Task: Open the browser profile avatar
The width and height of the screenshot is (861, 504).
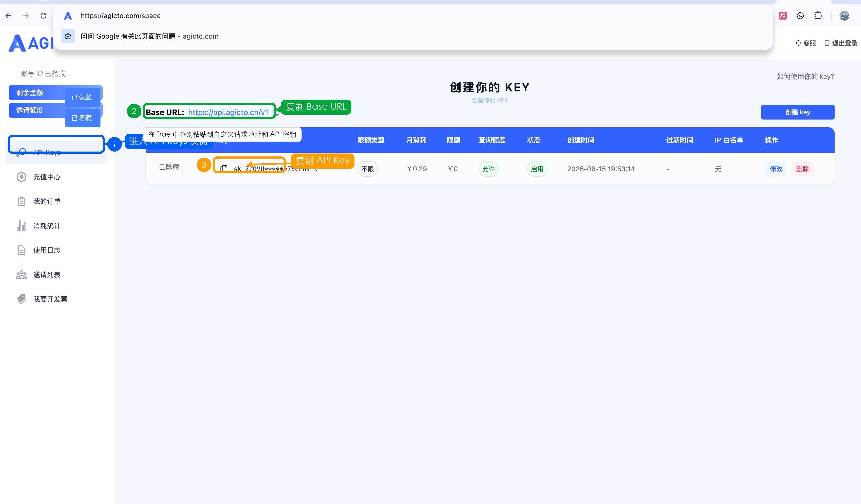Action: click(844, 16)
